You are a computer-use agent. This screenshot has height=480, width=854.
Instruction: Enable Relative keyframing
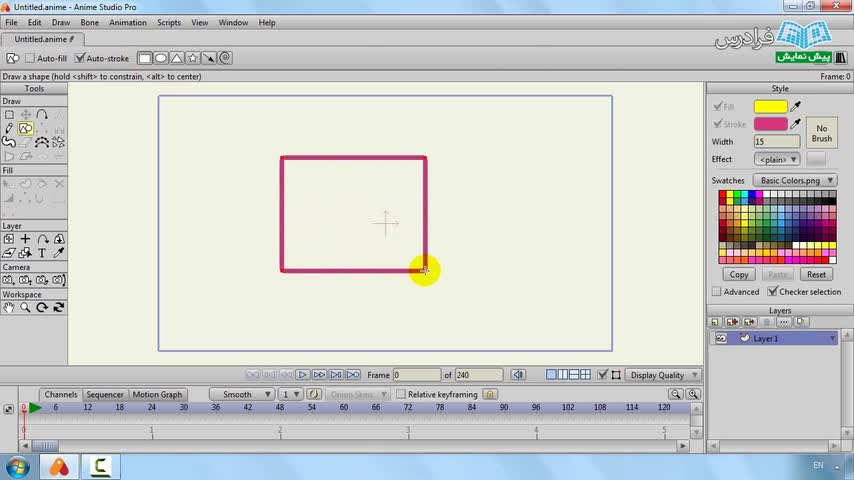click(x=401, y=394)
